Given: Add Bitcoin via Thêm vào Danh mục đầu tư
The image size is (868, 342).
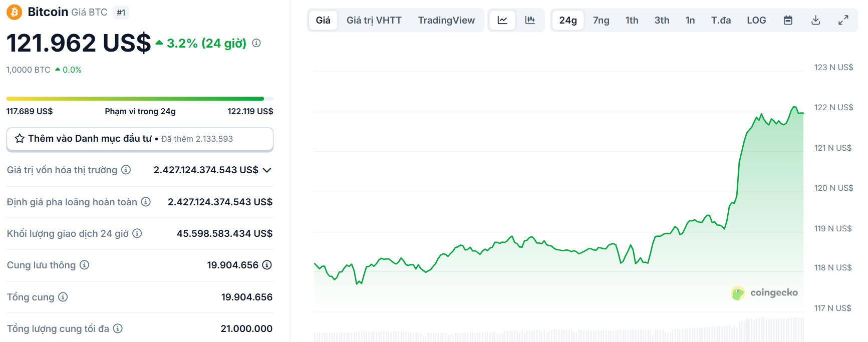Looking at the screenshot, I should point(140,139).
